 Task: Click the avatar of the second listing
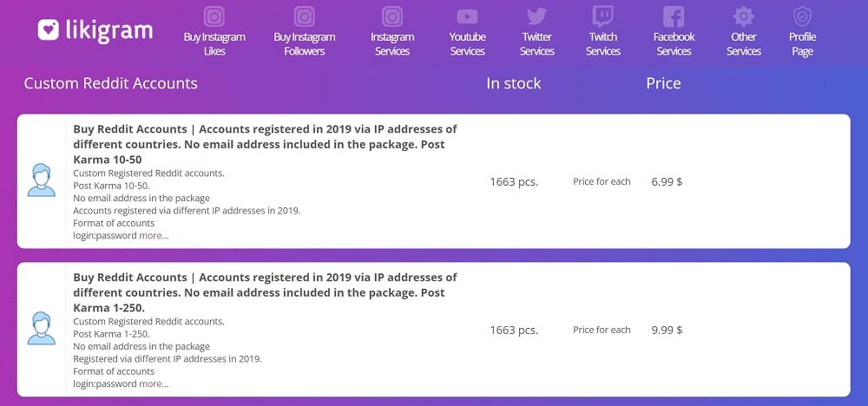(42, 329)
